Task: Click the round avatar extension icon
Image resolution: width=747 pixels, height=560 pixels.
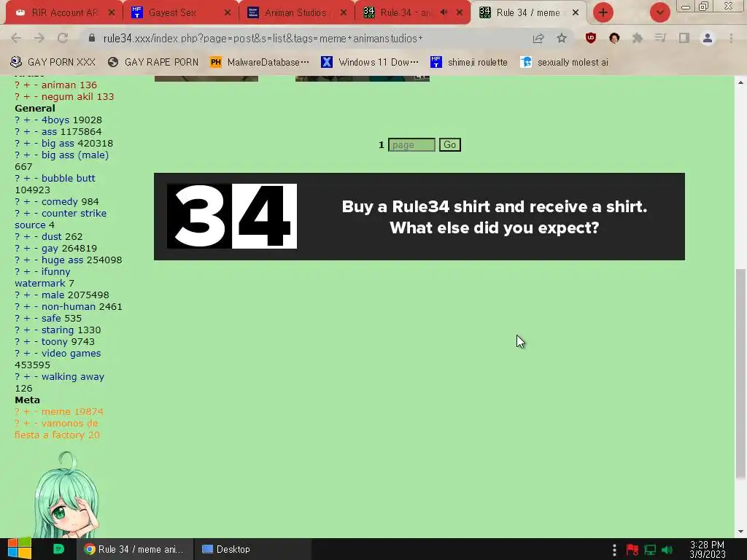Action: (x=614, y=38)
